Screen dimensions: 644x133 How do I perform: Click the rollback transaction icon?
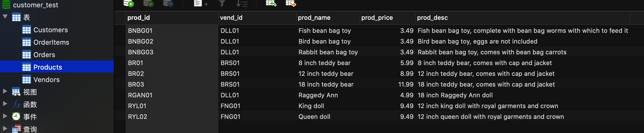(168, 3)
